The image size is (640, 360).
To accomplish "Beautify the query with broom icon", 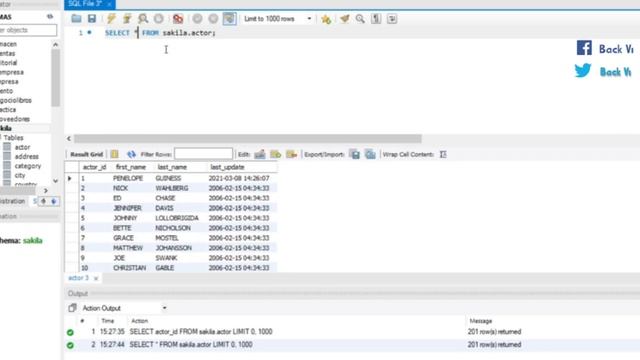I will click(x=344, y=18).
